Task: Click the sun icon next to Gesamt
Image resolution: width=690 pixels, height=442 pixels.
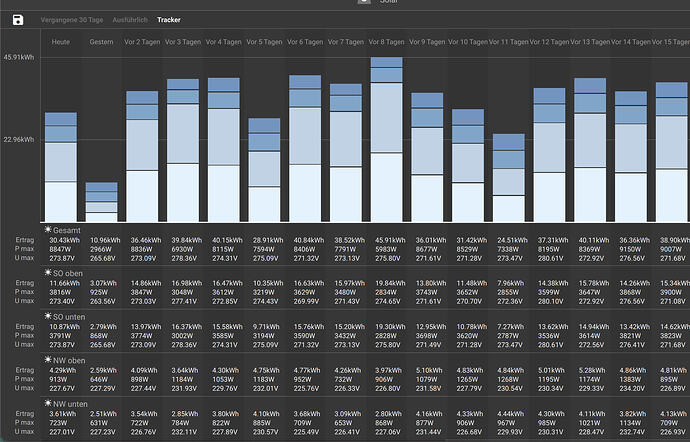Action: click(x=48, y=229)
